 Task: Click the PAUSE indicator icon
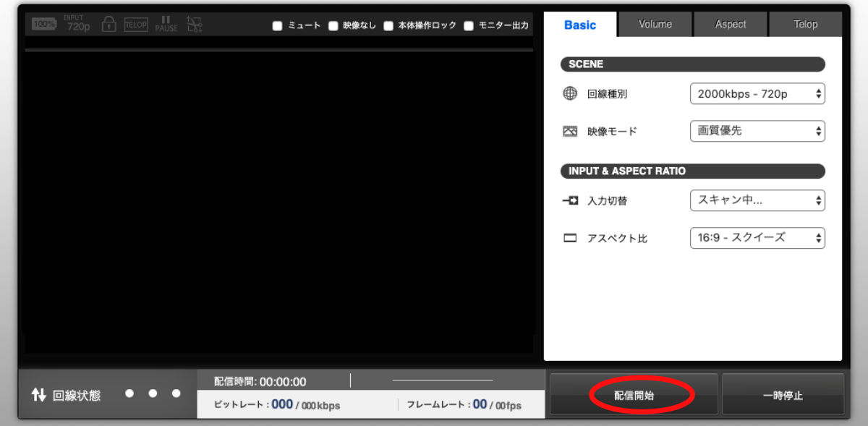[166, 24]
